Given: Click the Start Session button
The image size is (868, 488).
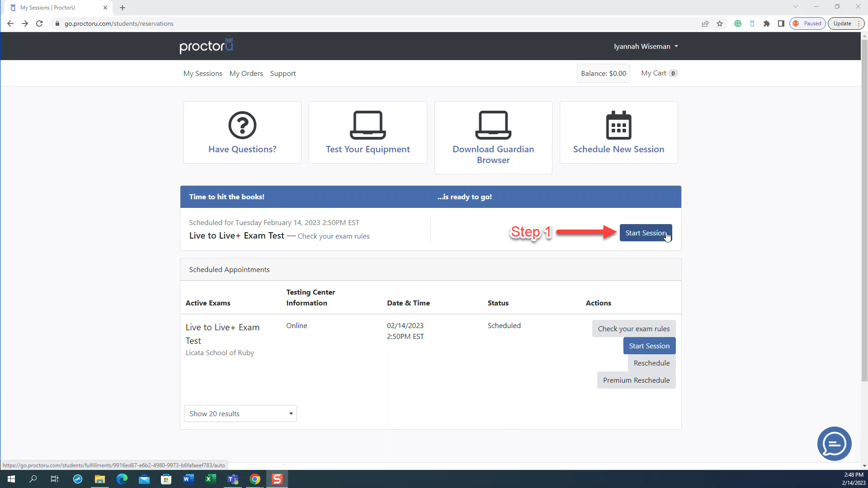Looking at the screenshot, I should pyautogui.click(x=646, y=232).
